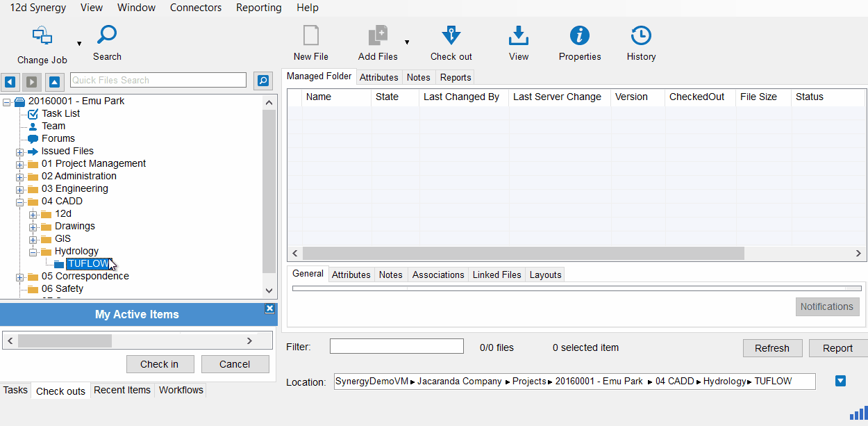Open the Search tool in toolbar
This screenshot has height=426, width=868.
click(107, 35)
